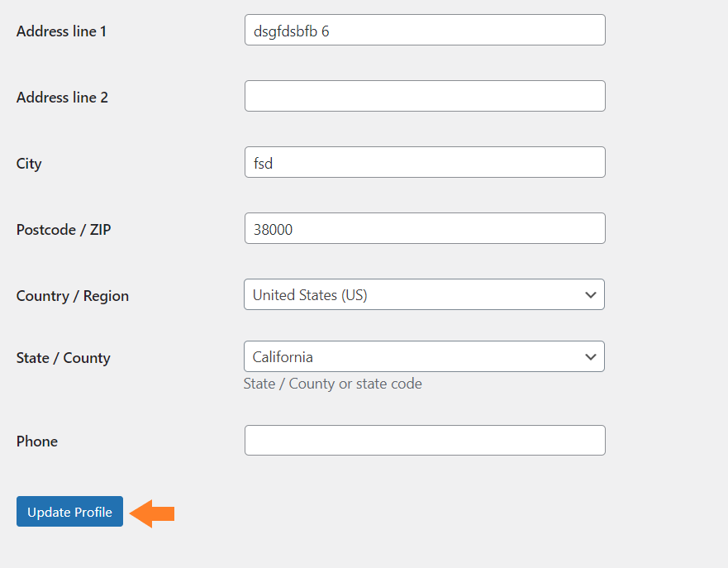728x568 pixels.
Task: Click the Phone label text
Action: coord(37,442)
